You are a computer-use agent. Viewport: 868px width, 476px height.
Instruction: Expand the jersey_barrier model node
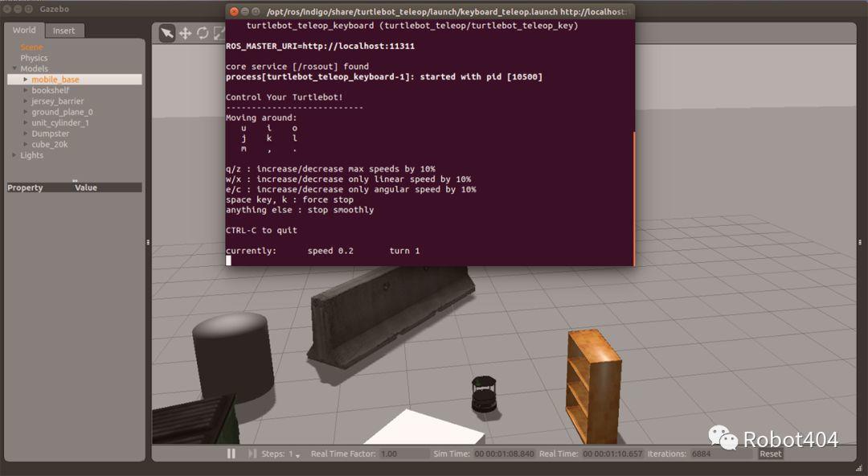pyautogui.click(x=26, y=101)
